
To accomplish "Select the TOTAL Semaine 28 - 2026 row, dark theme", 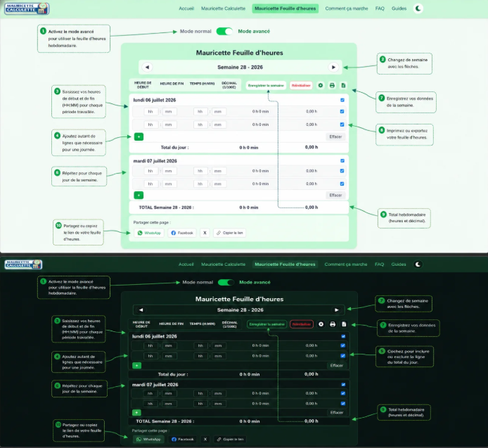I will [x=238, y=421].
